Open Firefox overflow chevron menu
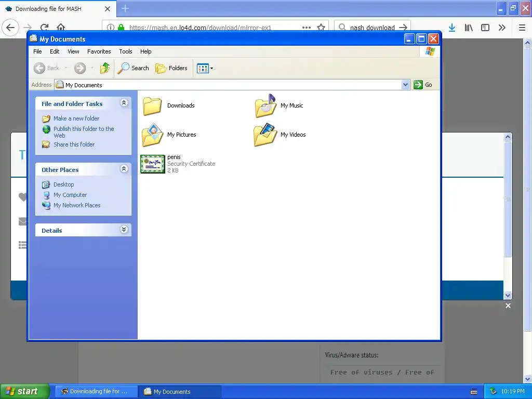The image size is (532, 399). (x=502, y=28)
